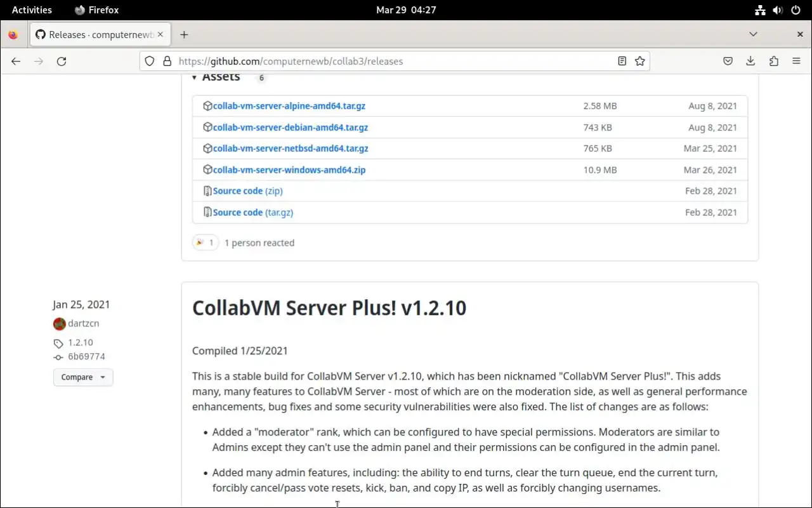Viewport: 812px width, 508px height.
Task: Open Firefox hamburger application menu
Action: (x=796, y=61)
